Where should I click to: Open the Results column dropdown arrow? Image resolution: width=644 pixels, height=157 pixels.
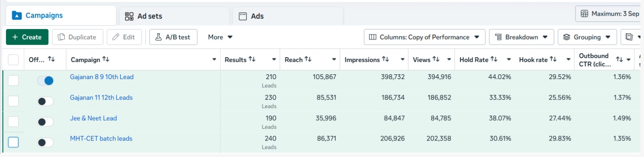click(x=274, y=60)
